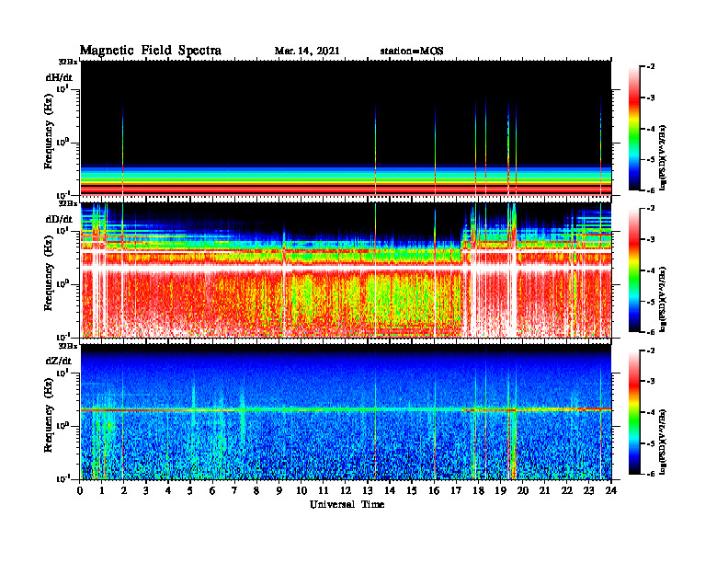Click the "station=MOS" label

(x=412, y=52)
